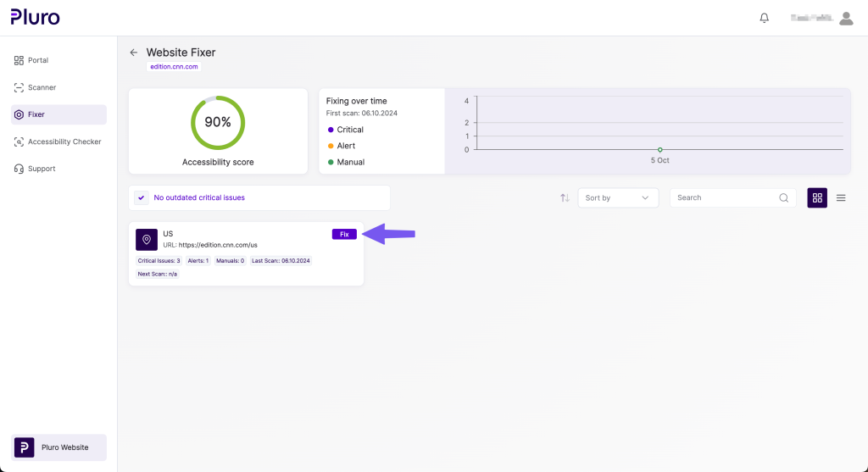Click the US page location pin icon
868x472 pixels.
(147, 240)
